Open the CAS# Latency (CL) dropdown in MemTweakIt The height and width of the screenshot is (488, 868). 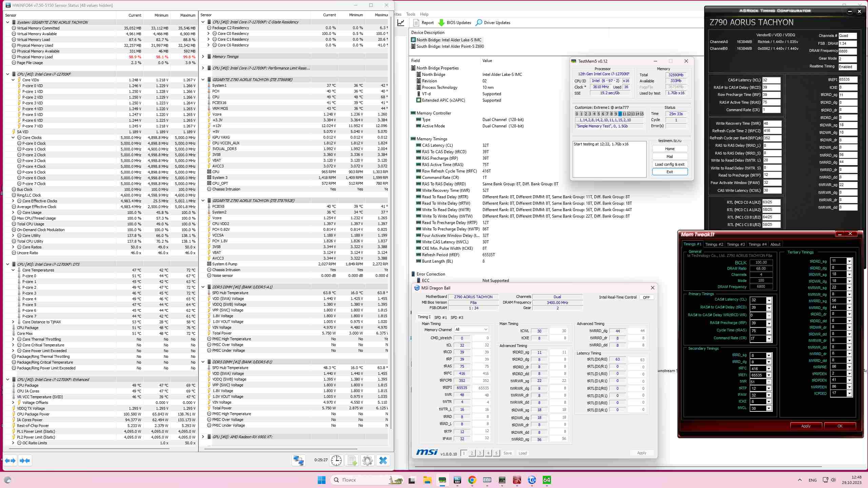tap(769, 300)
